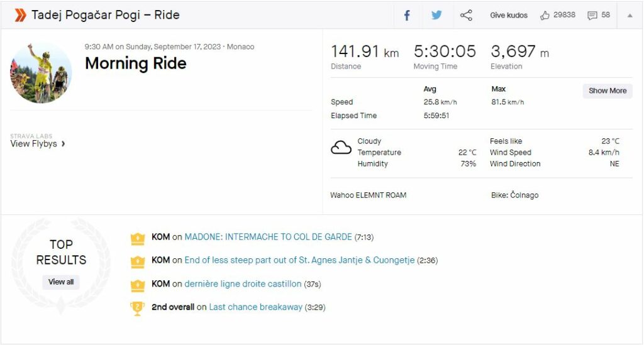This screenshot has width=644, height=345.
Task: Click the 2nd overall trophy icon
Action: (x=137, y=309)
